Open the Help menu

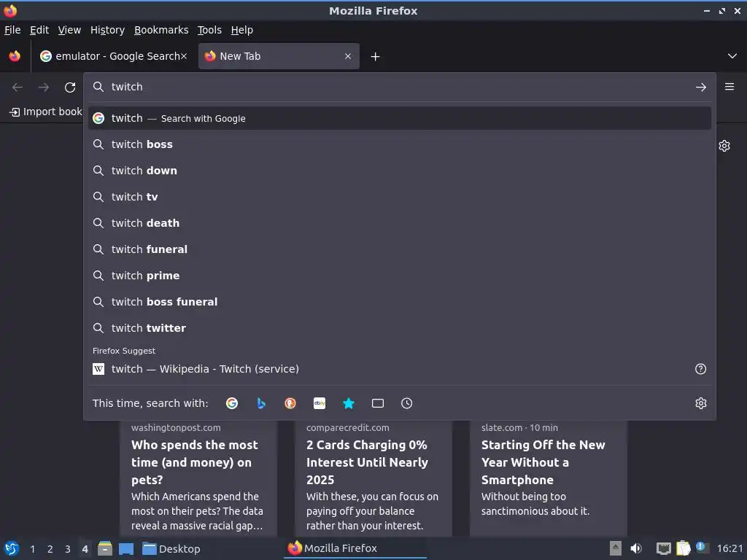pyautogui.click(x=241, y=30)
